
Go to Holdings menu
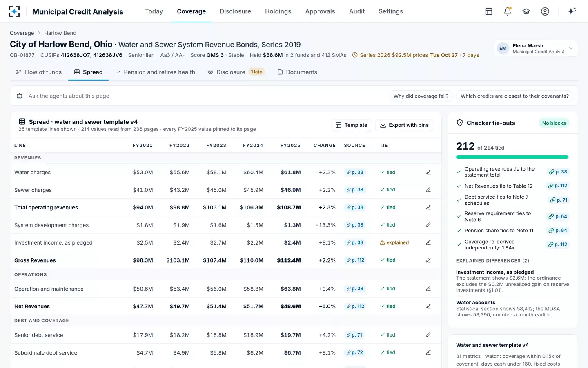(x=278, y=11)
